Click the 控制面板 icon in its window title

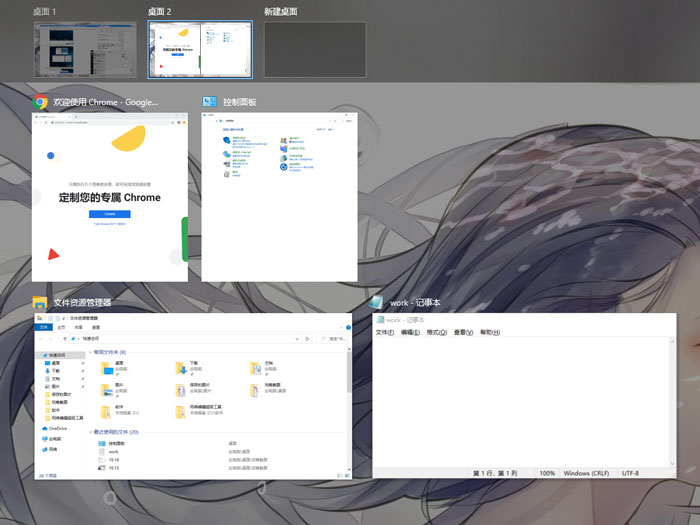tap(209, 102)
